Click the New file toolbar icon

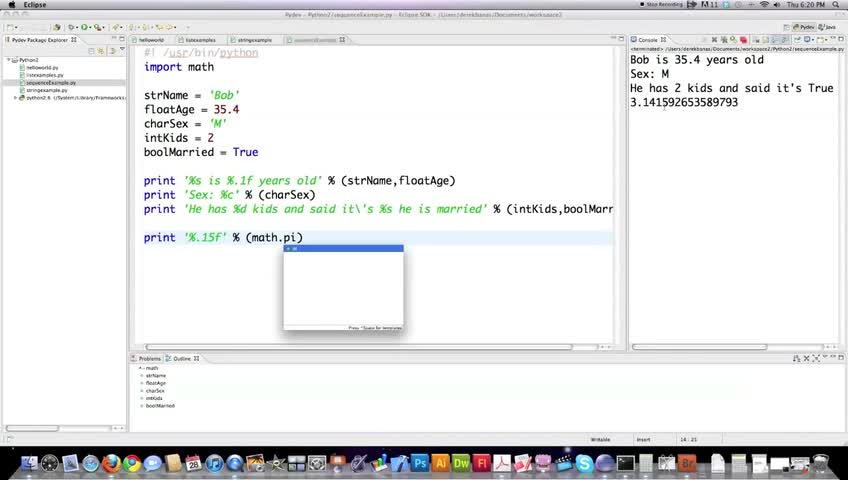tap(10, 27)
